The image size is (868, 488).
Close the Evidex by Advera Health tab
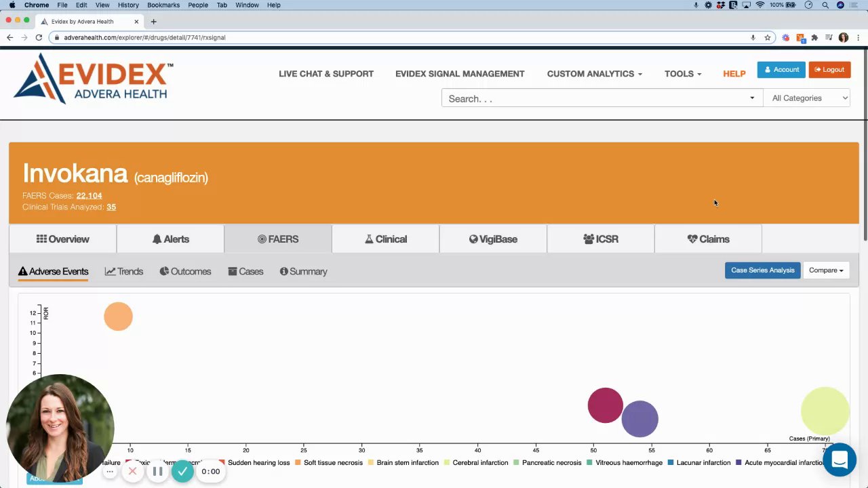coord(136,21)
